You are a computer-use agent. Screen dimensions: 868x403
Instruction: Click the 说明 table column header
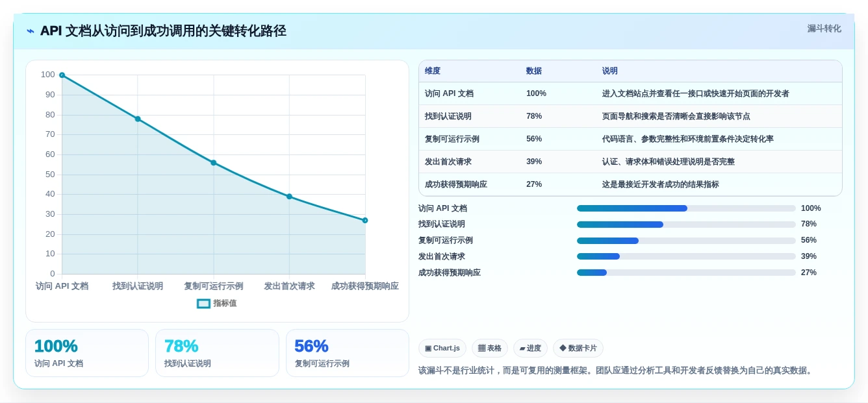(x=610, y=71)
